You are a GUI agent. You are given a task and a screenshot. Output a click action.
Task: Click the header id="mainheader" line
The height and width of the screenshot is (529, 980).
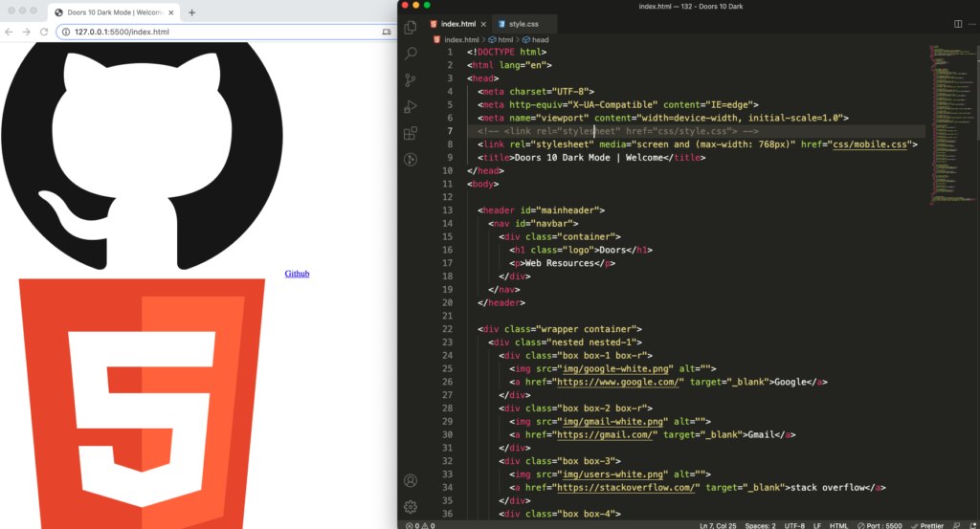click(541, 210)
